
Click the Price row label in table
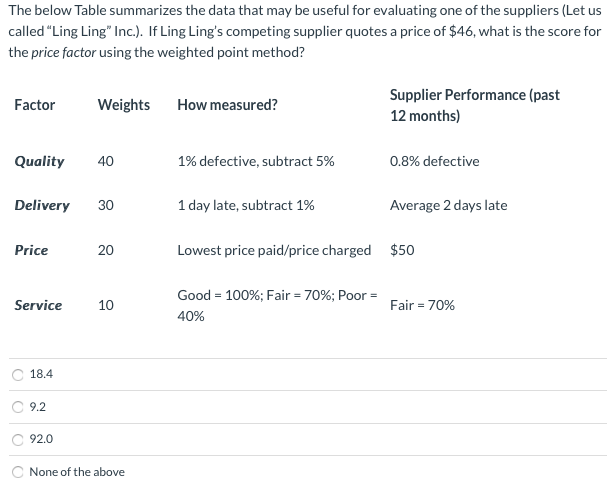pos(31,250)
